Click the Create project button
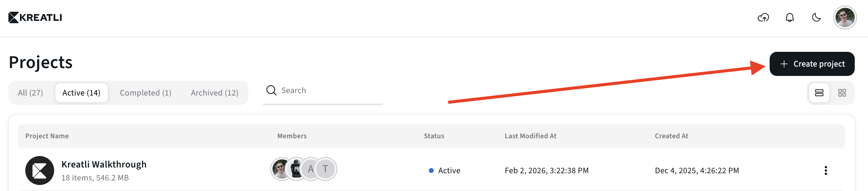 [x=812, y=64]
